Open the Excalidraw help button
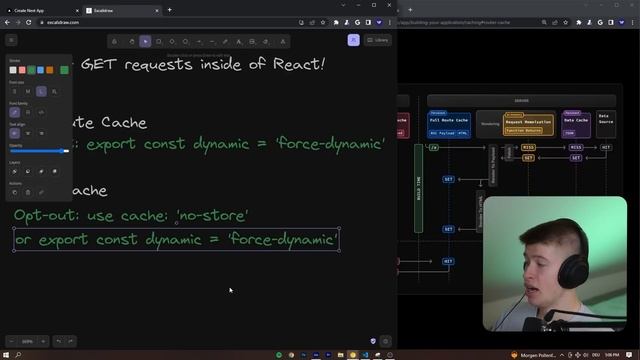This screenshot has width=640, height=360. pyautogui.click(x=386, y=341)
